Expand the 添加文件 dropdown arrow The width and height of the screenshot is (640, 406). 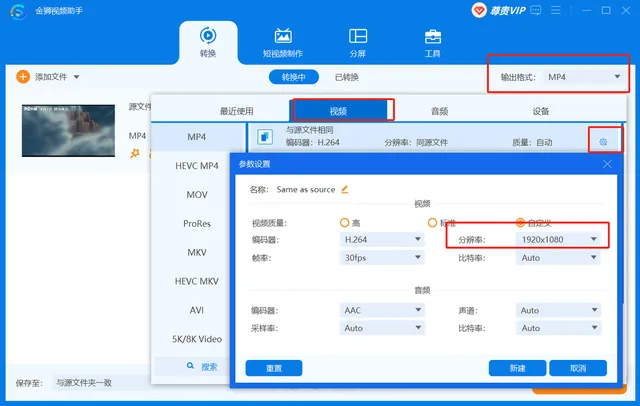76,77
